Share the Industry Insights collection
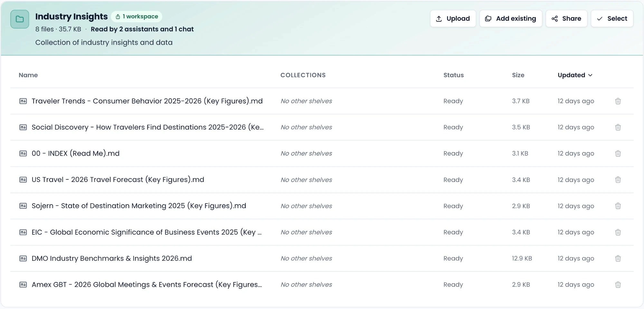Image resolution: width=644 pixels, height=309 pixels. [x=566, y=19]
